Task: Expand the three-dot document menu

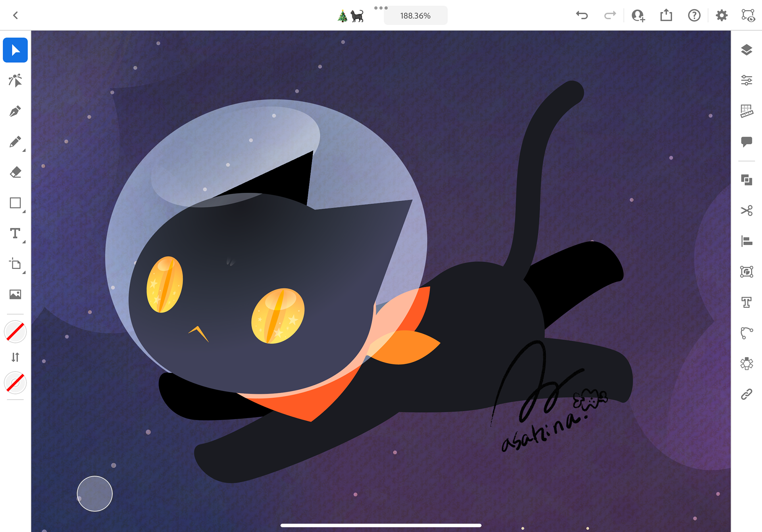Action: [381, 8]
